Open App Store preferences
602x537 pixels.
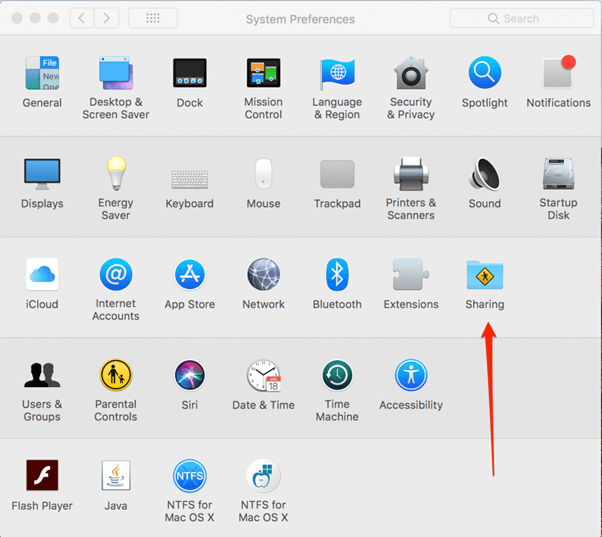[190, 274]
